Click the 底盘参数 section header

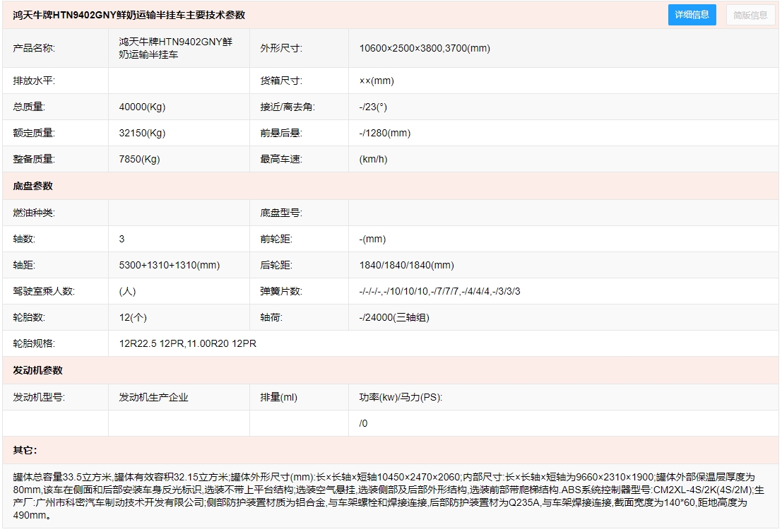click(x=33, y=186)
